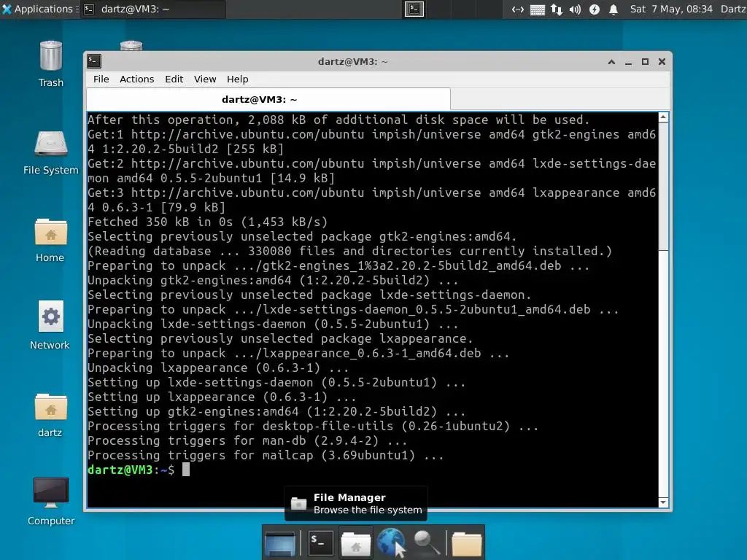Click the terminal icon in the panel center
The image size is (747, 560).
tap(414, 9)
